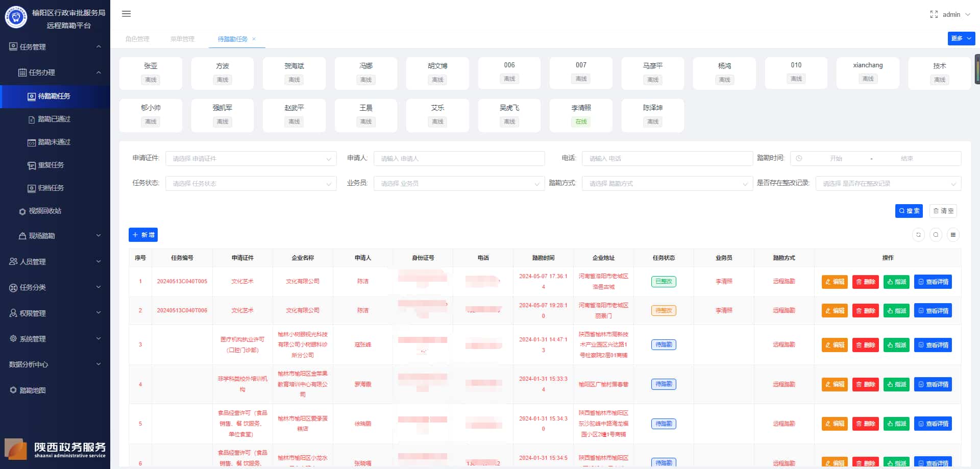Open 踏勘地图 in the sidebar

click(x=55, y=390)
